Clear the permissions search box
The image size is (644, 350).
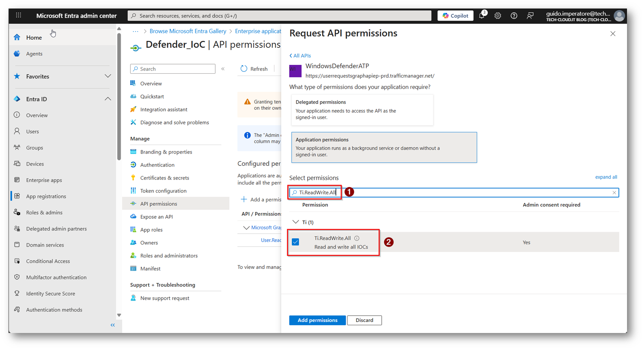(614, 193)
